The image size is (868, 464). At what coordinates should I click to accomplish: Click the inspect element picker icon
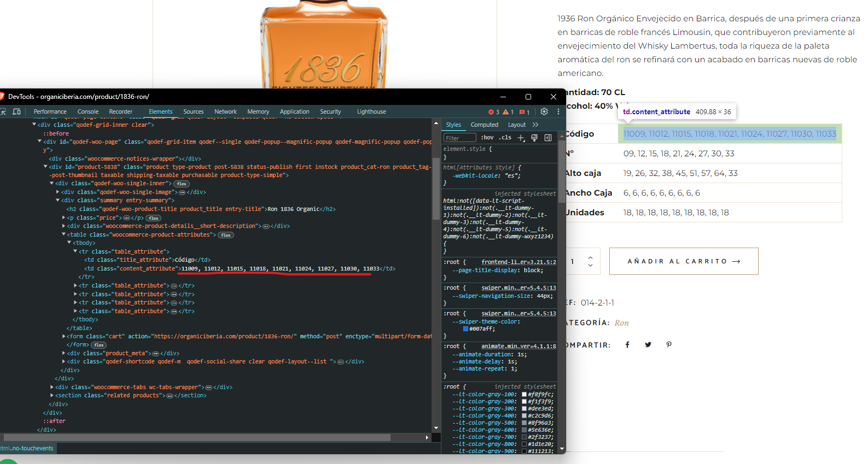point(3,111)
